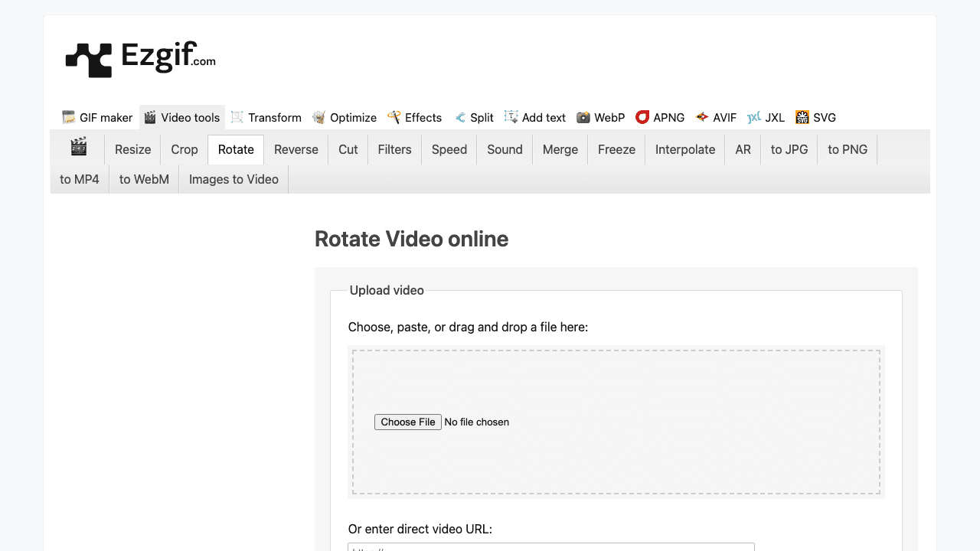Viewport: 980px width, 551px height.
Task: Open the Crop video tab
Action: (x=184, y=149)
